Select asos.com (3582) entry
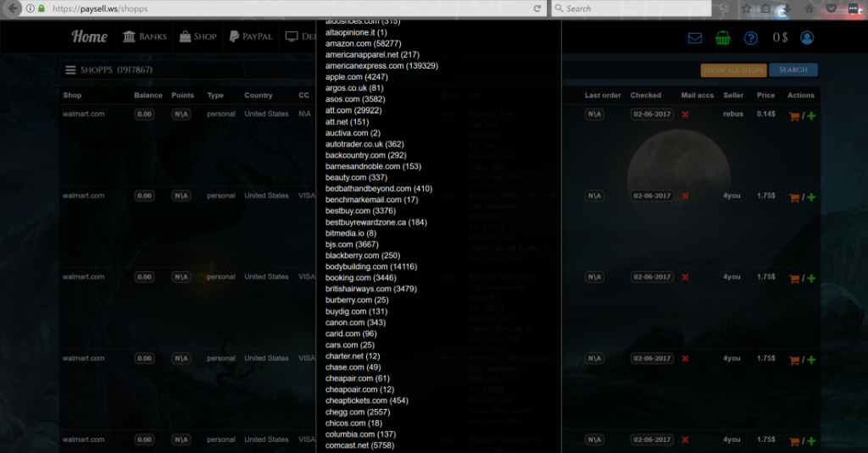Image resolution: width=868 pixels, height=453 pixels. 355,99
